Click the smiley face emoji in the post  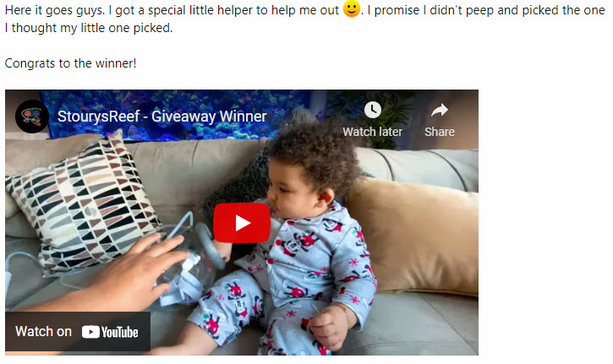[x=352, y=8]
